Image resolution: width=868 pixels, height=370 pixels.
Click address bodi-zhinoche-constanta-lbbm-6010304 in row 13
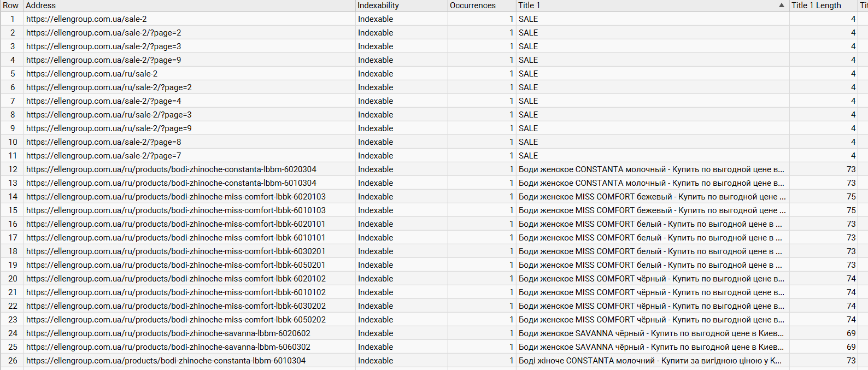click(171, 183)
